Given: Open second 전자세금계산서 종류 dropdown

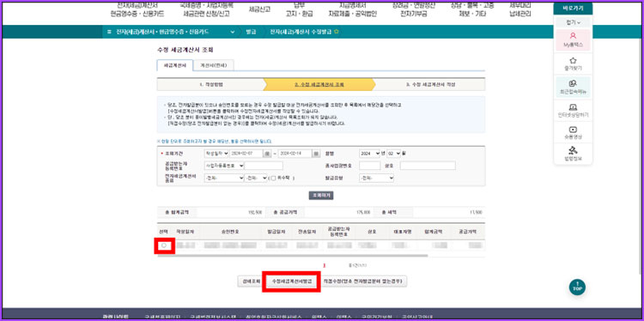Looking at the screenshot, I should click(256, 179).
